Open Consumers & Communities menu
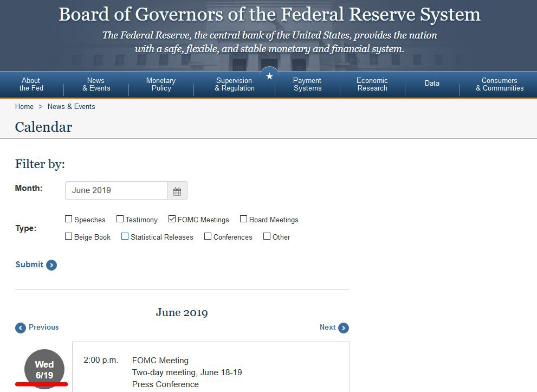Screen dimensions: 537x392 click(500, 84)
